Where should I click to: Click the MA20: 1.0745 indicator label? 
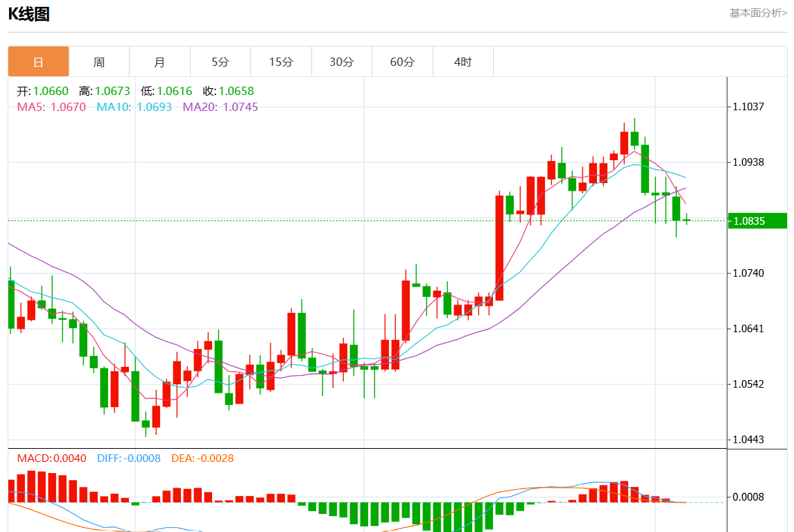[x=221, y=107]
